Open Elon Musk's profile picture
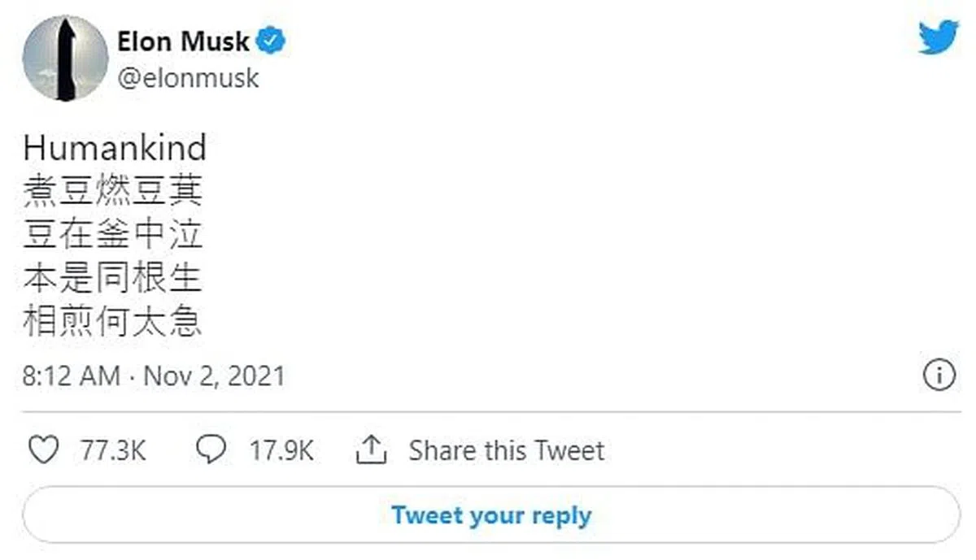976x560 pixels. point(65,58)
